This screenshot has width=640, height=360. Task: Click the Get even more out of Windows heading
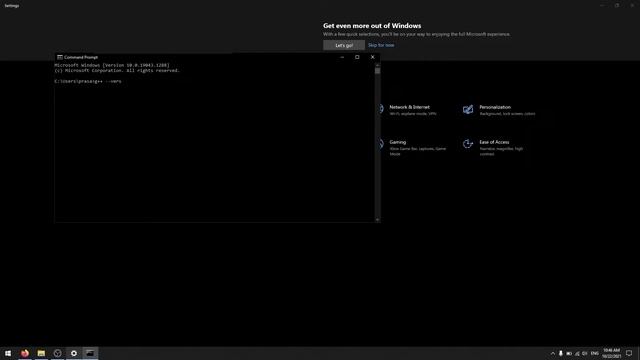click(x=372, y=26)
